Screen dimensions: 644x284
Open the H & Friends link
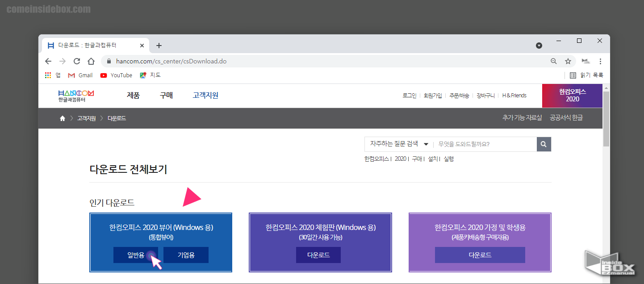click(514, 96)
